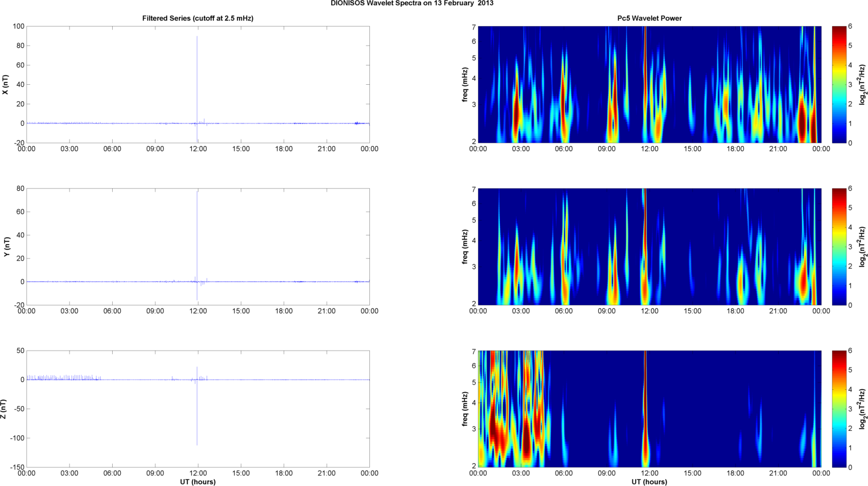Select 'freq (mHz)' label of top wavelet plot
Viewport: 868px width, 486px height.
point(465,85)
